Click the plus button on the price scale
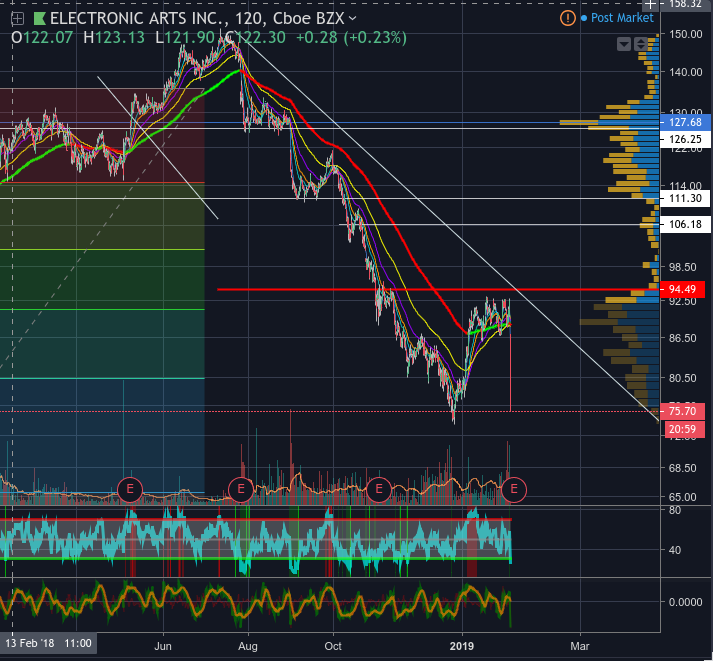 coord(651,5)
